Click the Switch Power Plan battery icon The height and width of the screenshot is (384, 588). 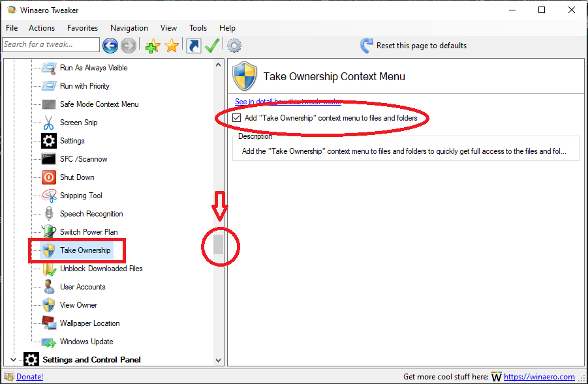point(49,231)
